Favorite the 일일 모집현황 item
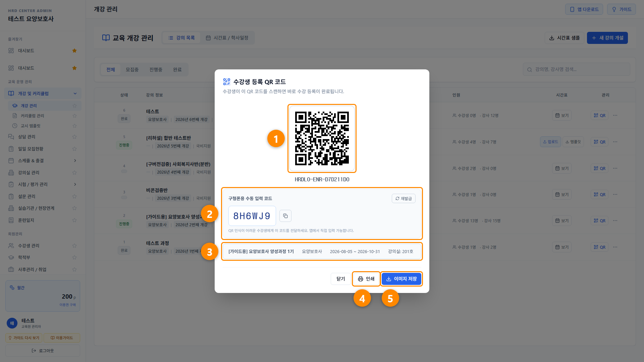 point(74,149)
